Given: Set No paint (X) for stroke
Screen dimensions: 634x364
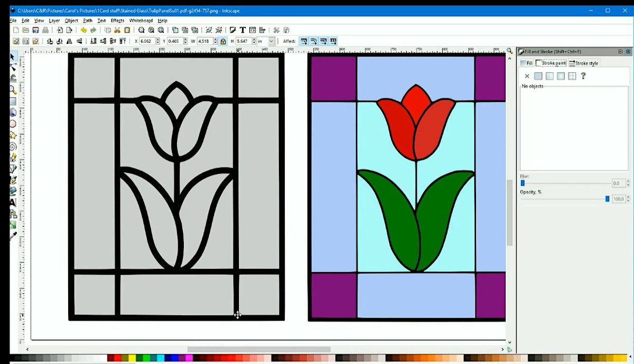Looking at the screenshot, I should point(527,76).
